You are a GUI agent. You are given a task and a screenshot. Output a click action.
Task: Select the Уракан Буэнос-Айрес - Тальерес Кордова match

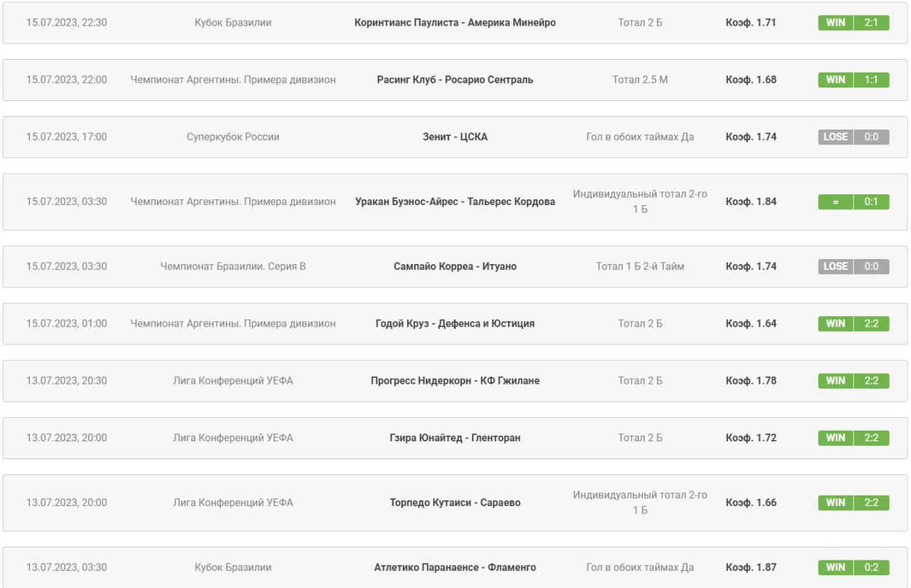pos(455,201)
